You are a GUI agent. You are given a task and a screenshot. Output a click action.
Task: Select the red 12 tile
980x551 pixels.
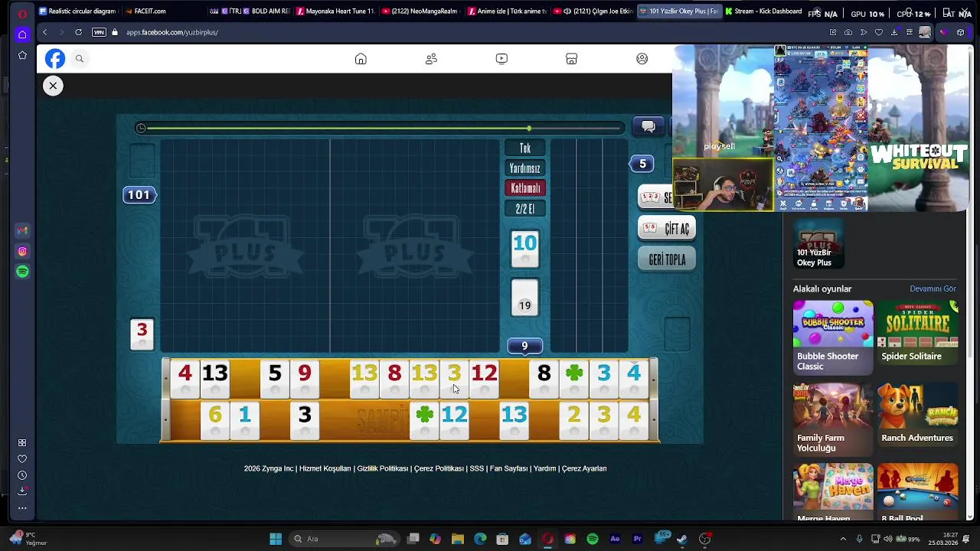484,378
